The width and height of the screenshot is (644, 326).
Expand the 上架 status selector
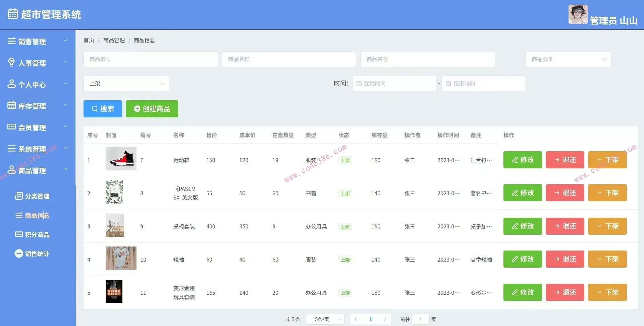(126, 84)
